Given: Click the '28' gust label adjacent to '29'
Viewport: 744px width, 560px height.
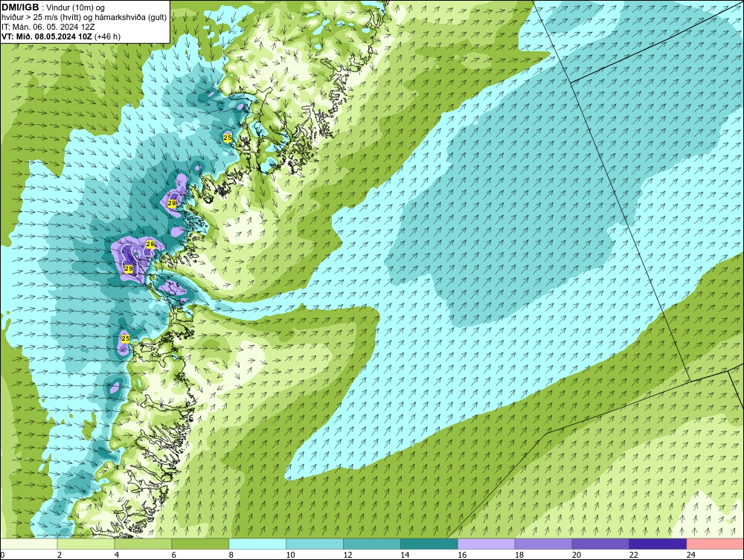Looking at the screenshot, I should pos(150,244).
